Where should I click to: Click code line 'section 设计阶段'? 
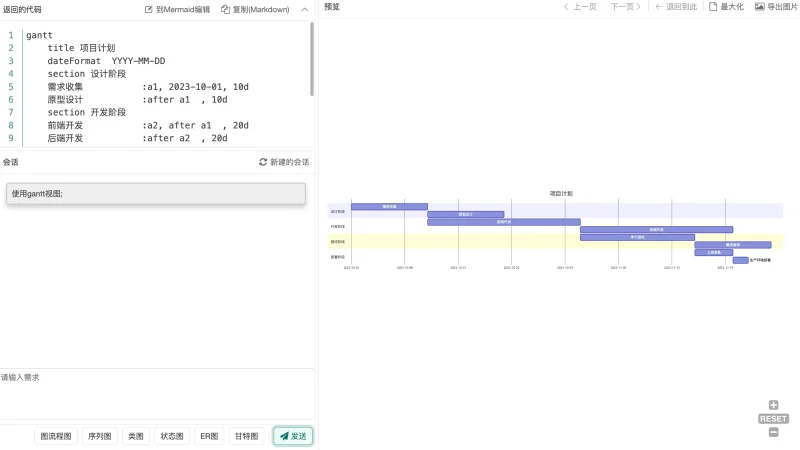[87, 74]
